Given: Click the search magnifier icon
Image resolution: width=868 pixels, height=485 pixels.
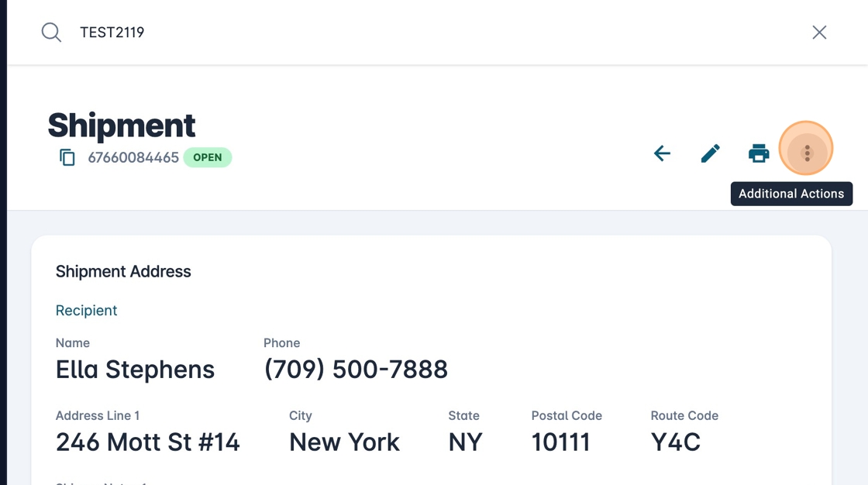Looking at the screenshot, I should 51,33.
